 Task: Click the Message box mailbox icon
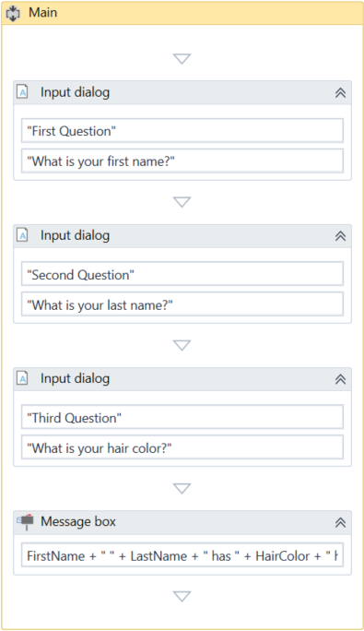[26, 521]
